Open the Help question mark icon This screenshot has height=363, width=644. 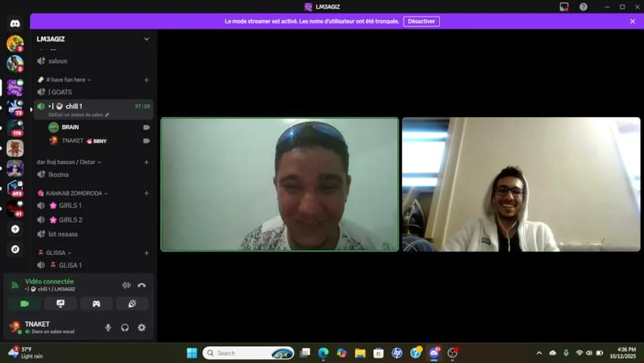[x=583, y=7]
